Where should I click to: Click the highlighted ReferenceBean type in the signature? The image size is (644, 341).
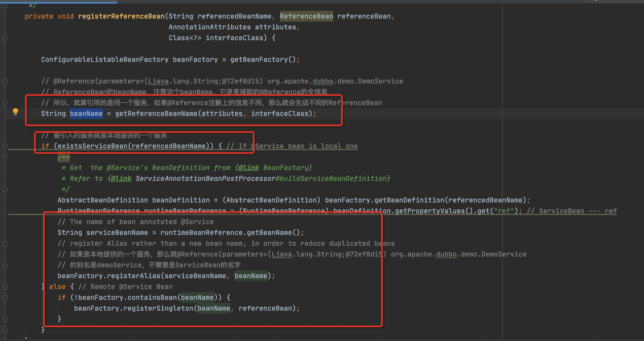coord(306,16)
